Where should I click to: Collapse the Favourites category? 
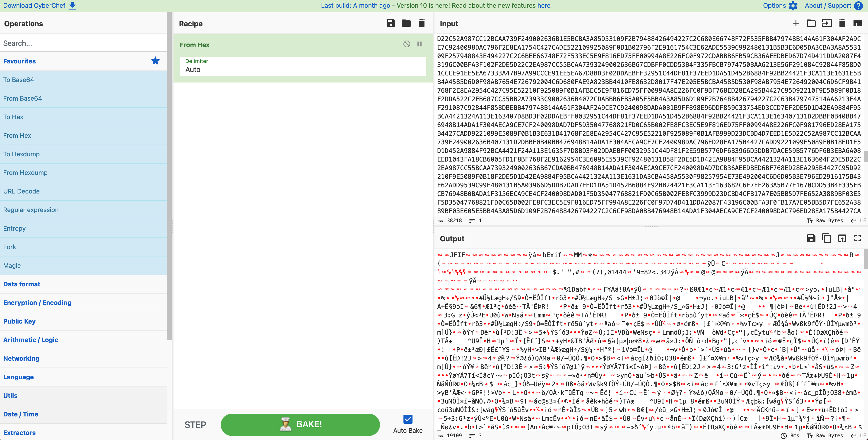[84, 61]
